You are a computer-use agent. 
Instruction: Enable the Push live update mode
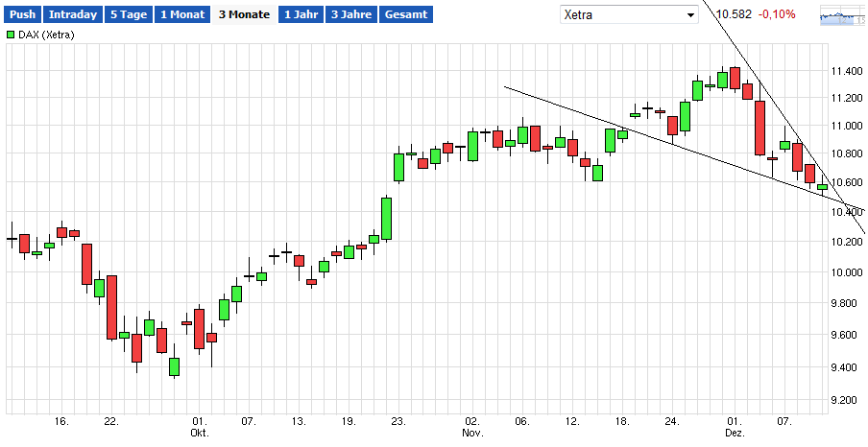click(23, 14)
